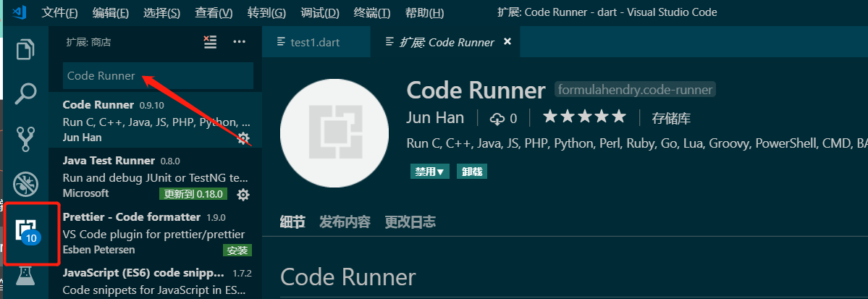Image resolution: width=868 pixels, height=299 pixels.
Task: Open the Extensions view with badge 10
Action: tap(28, 232)
